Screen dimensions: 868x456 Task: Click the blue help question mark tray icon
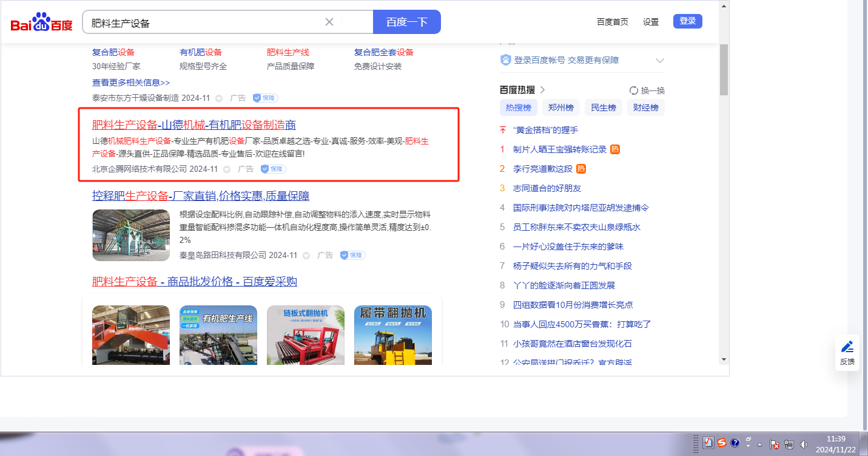(735, 443)
